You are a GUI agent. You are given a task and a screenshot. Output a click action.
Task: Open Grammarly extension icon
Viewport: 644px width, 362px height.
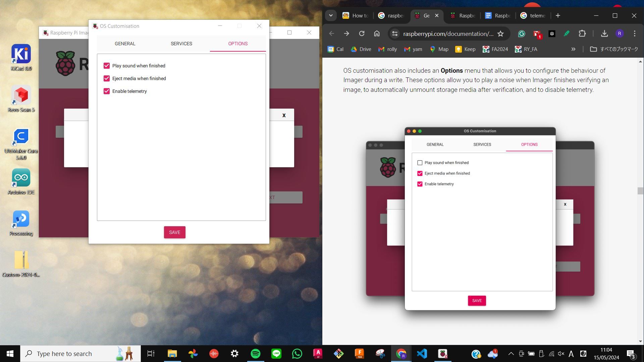[522, 34]
